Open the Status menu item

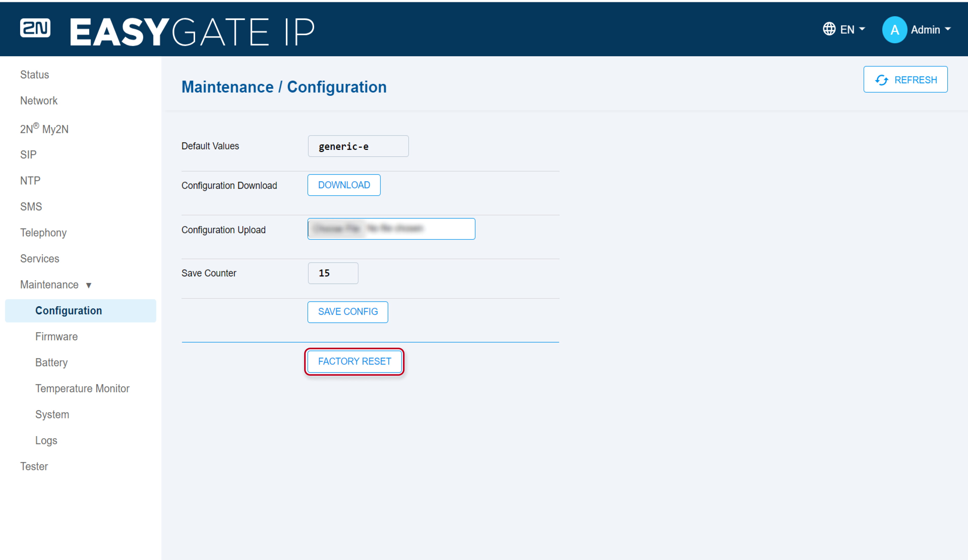coord(35,75)
